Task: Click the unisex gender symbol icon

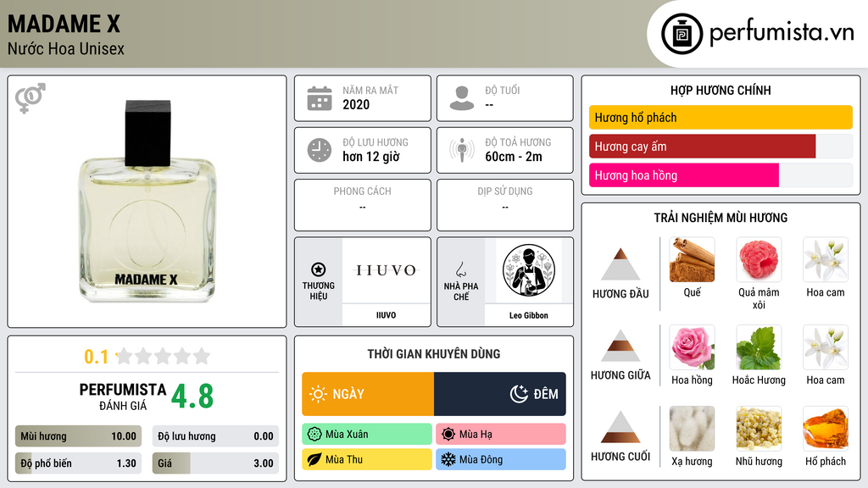Action: point(31,98)
